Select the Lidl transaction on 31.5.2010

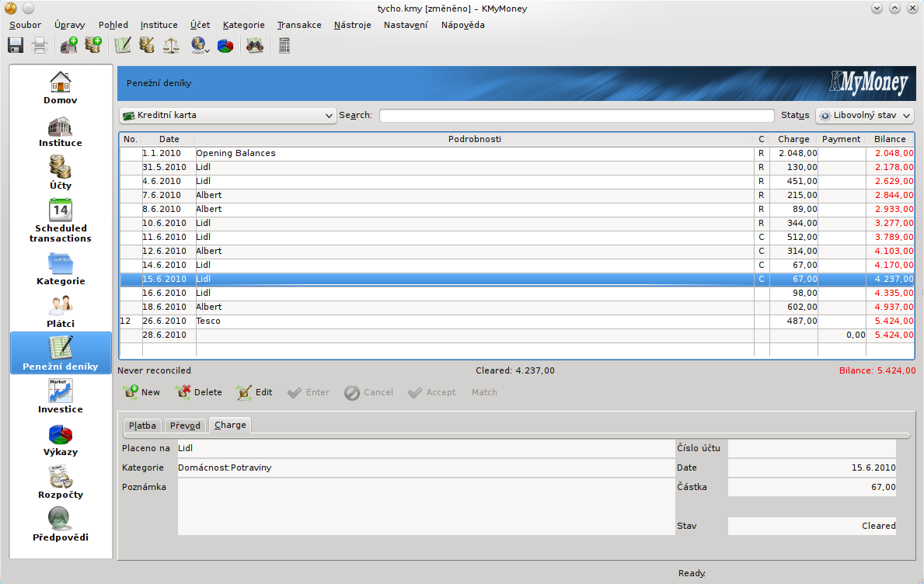point(517,167)
